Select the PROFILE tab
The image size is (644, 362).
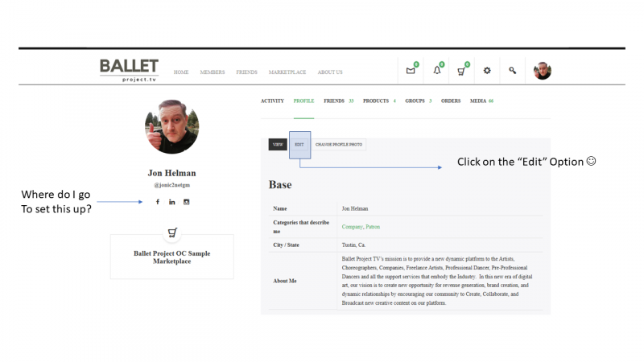(x=303, y=101)
